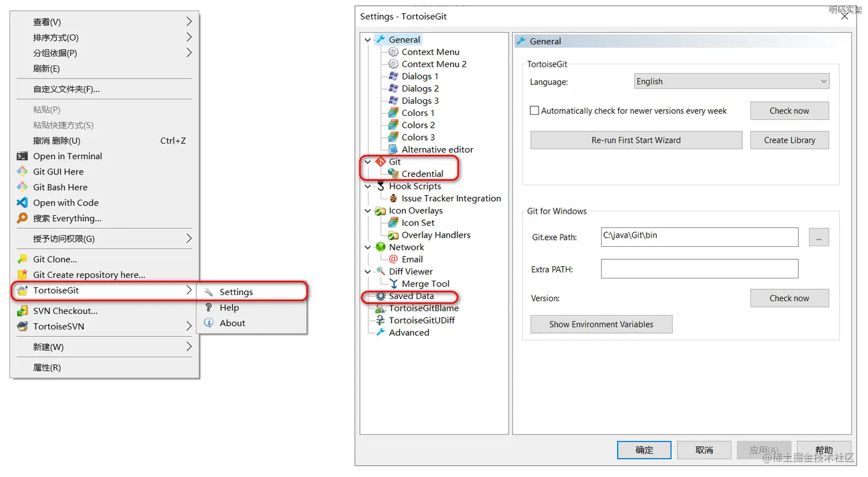Click Re-run First Start Wizard button

[x=636, y=140]
